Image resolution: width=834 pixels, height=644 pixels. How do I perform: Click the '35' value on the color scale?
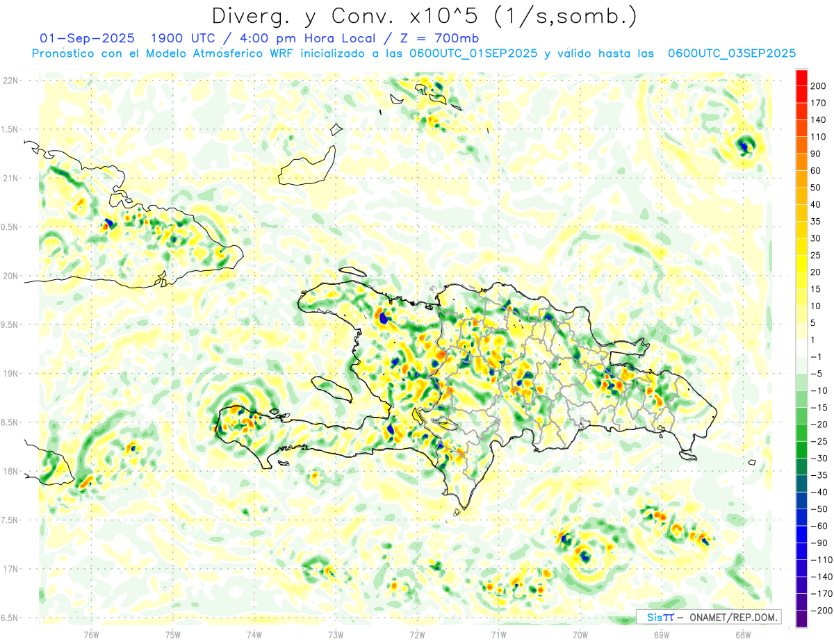816,222
